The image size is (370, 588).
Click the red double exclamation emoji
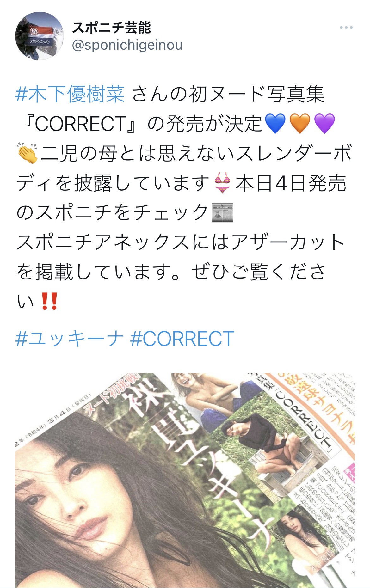(49, 302)
